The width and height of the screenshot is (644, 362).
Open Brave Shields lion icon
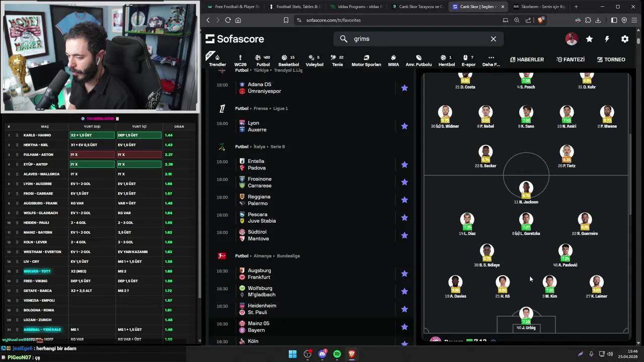pyautogui.click(x=541, y=20)
